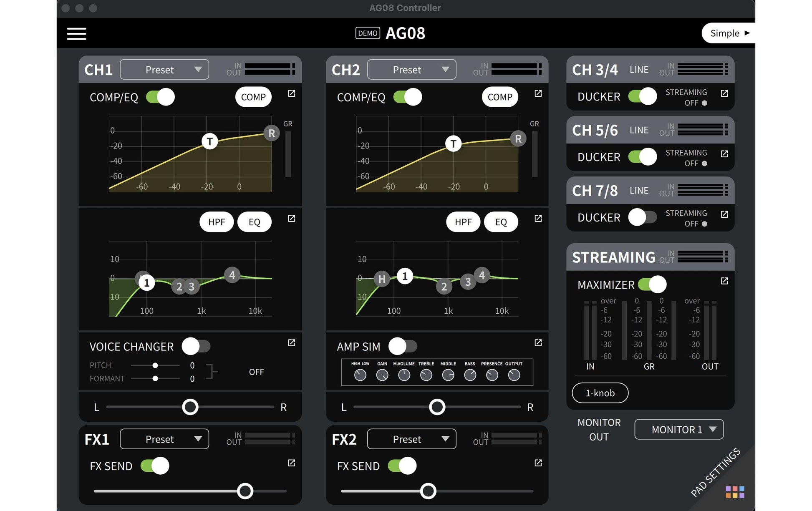
Task: Open FX1 Preset dropdown
Action: click(164, 439)
